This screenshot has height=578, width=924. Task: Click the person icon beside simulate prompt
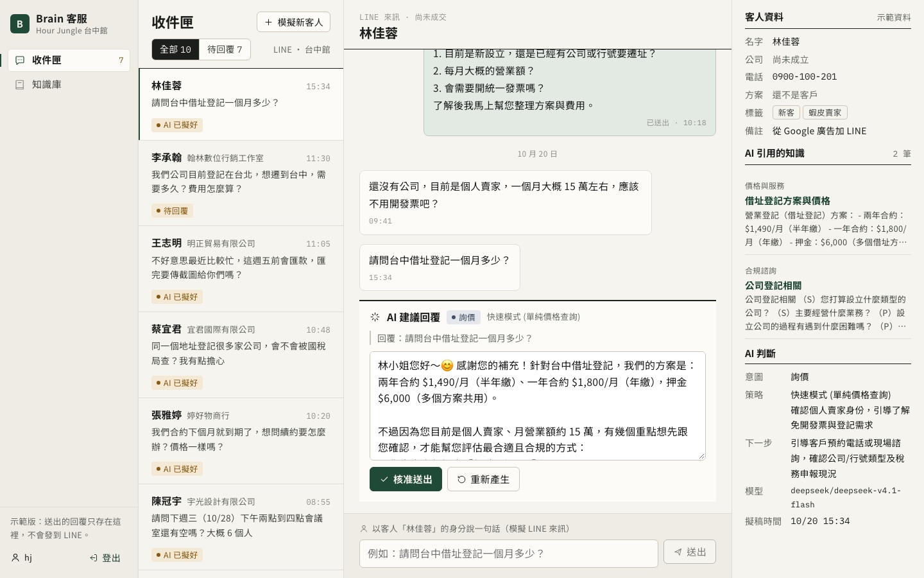(x=364, y=529)
